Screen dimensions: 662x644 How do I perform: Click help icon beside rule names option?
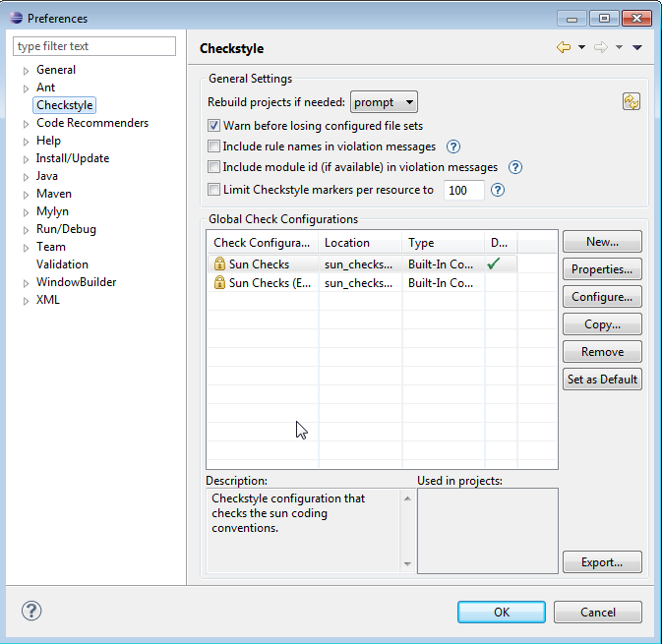point(453,146)
